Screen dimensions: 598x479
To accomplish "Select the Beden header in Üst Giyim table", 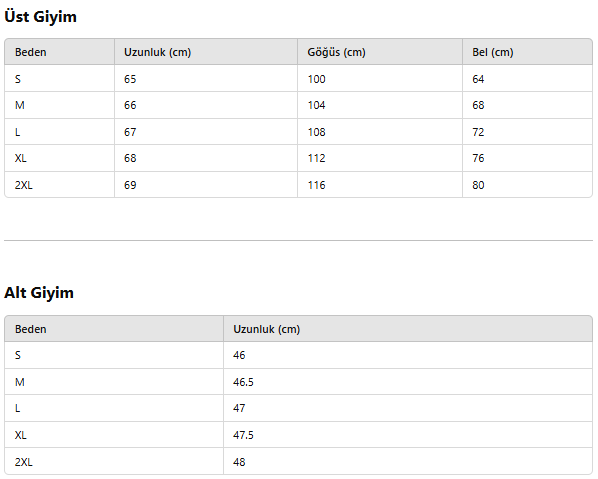I will pyautogui.click(x=31, y=52).
